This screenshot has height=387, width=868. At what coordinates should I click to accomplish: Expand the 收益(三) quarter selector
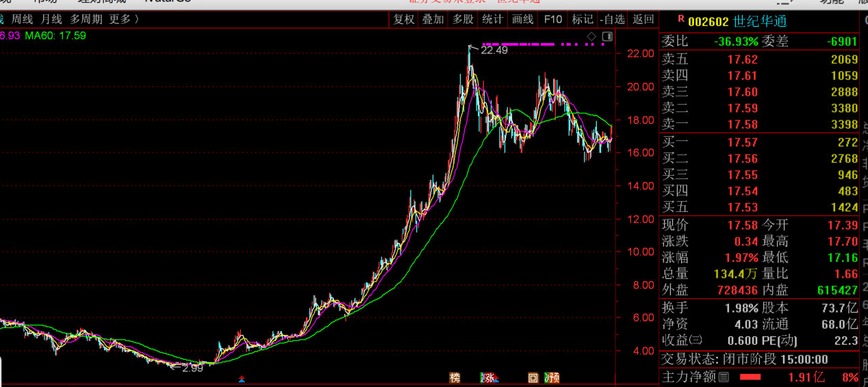point(695,341)
